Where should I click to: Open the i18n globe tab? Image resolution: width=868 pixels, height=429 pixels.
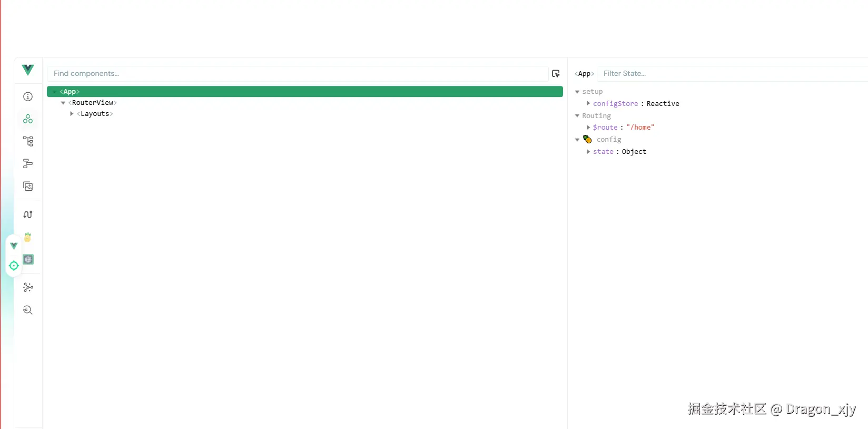(28, 259)
